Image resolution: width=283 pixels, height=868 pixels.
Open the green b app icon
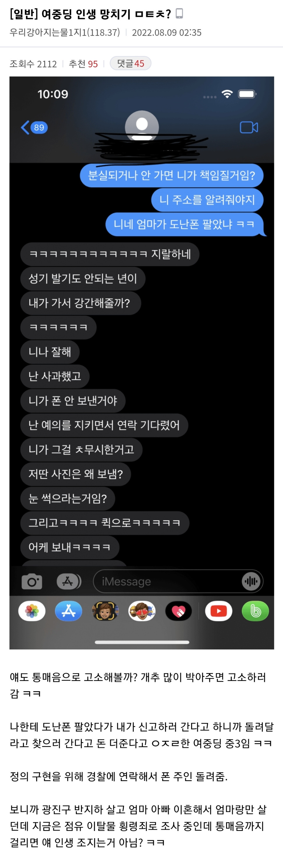[x=255, y=611]
